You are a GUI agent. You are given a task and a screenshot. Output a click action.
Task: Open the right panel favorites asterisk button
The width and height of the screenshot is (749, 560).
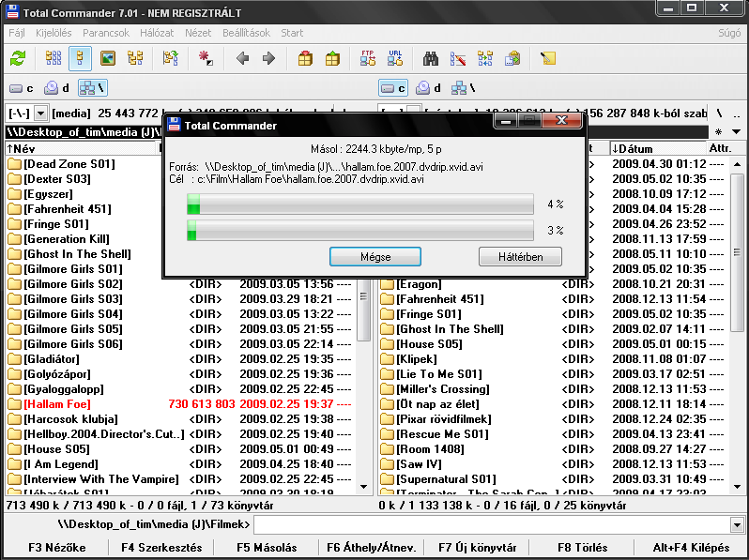[x=718, y=131]
